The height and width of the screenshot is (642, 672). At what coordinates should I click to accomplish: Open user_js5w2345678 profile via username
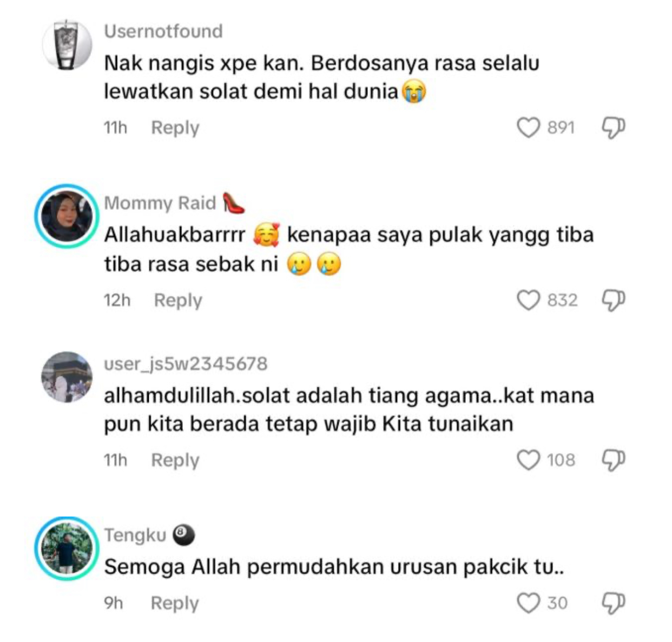tap(186, 364)
